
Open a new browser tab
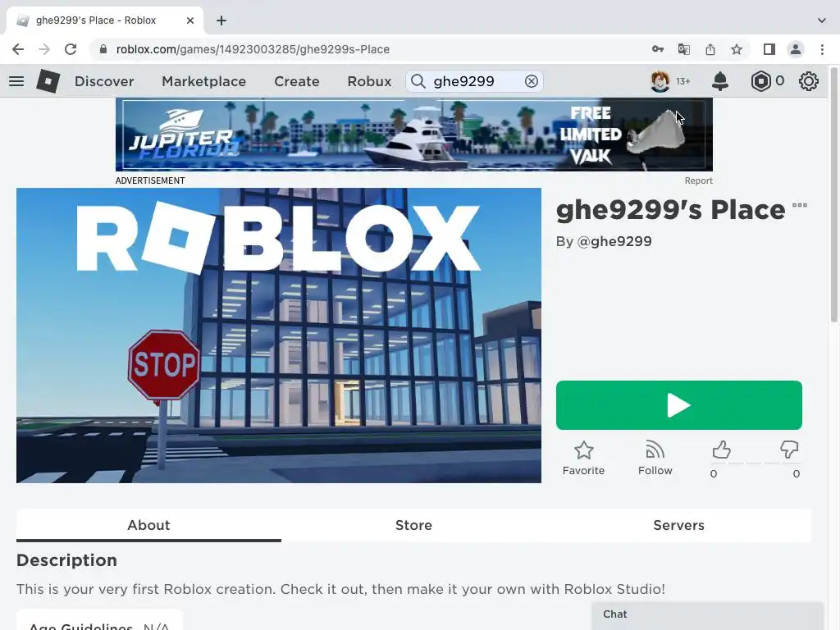pyautogui.click(x=221, y=21)
